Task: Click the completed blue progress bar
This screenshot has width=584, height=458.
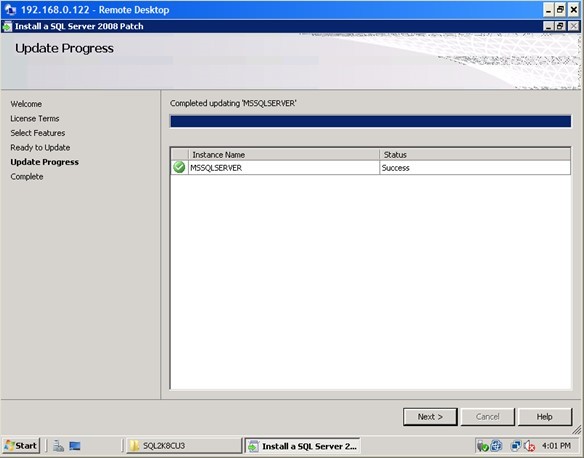Action: pyautogui.click(x=371, y=121)
